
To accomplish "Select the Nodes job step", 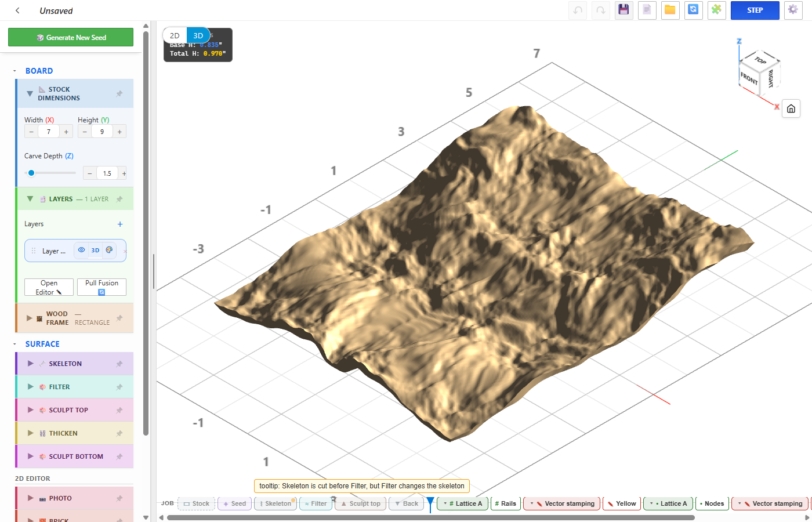I will coord(712,503).
